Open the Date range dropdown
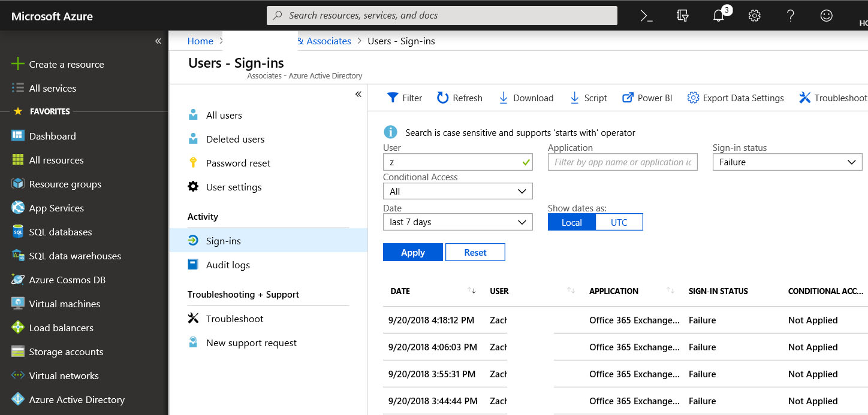Image resolution: width=868 pixels, height=415 pixels. click(457, 222)
